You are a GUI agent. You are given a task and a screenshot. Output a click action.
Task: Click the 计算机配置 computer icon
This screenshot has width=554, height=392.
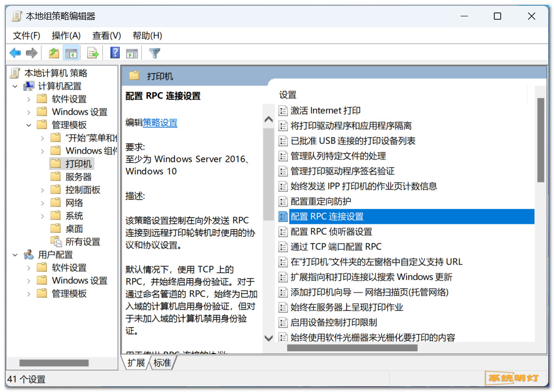point(29,86)
